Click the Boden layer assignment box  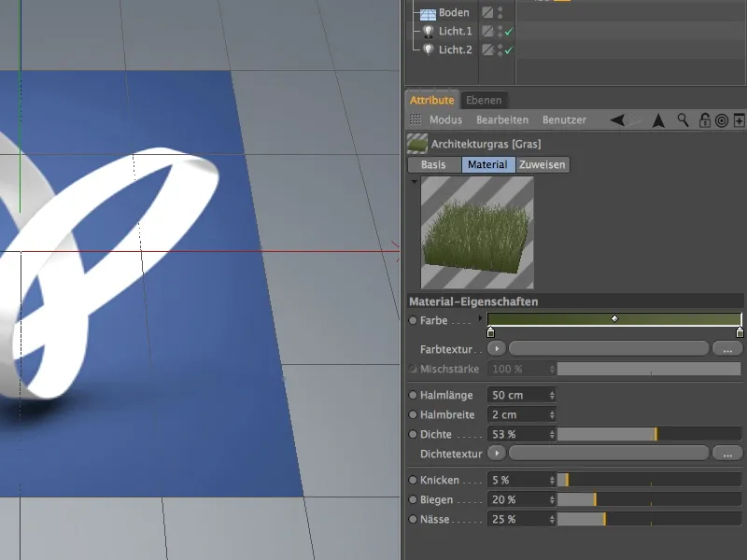487,12
